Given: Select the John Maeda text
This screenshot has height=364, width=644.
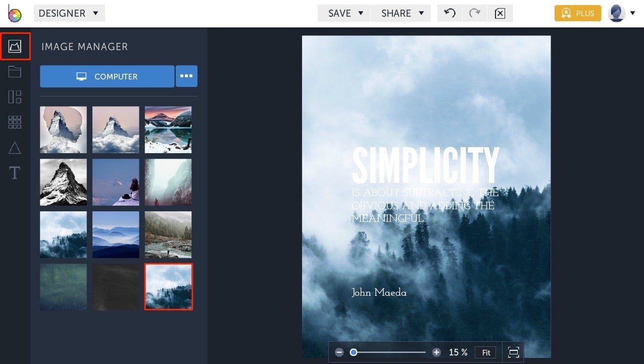Looking at the screenshot, I should click(379, 292).
